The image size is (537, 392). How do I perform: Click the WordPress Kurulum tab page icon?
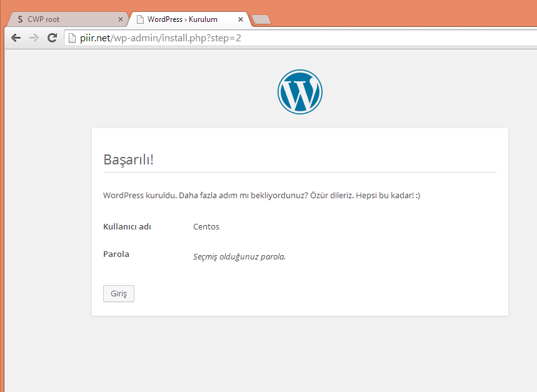[140, 19]
